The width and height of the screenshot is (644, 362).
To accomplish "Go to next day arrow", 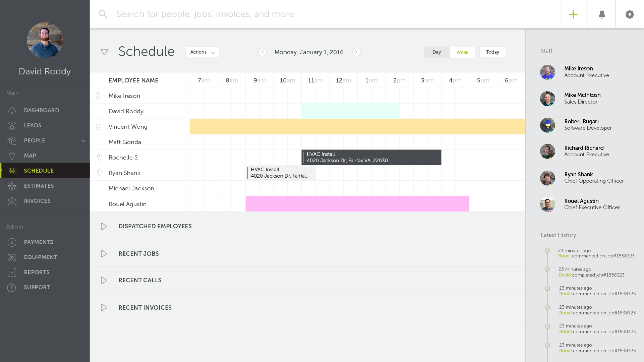I will [356, 52].
